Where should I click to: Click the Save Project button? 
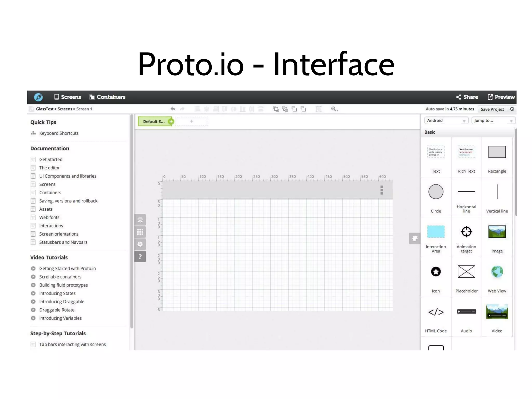tap(492, 109)
